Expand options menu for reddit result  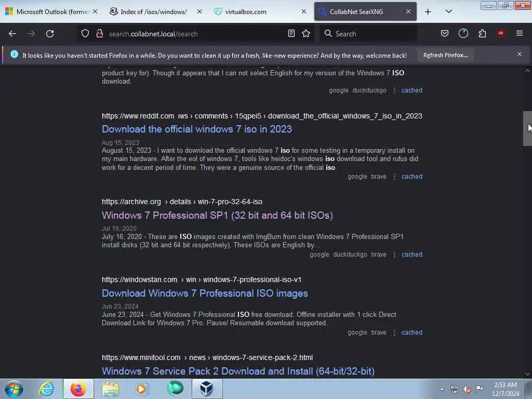click(394, 177)
